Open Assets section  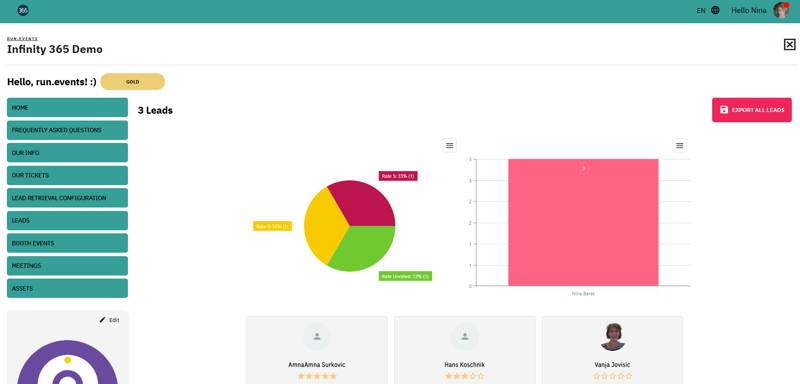67,288
